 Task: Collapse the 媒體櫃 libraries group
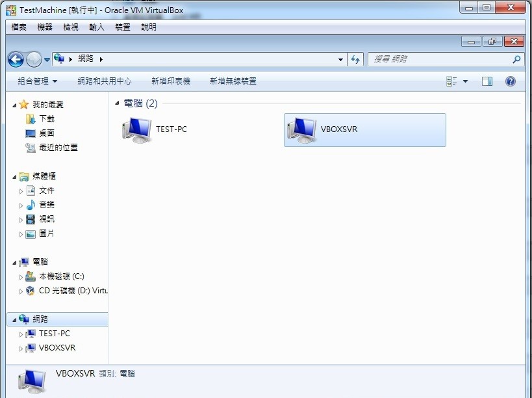coord(14,177)
